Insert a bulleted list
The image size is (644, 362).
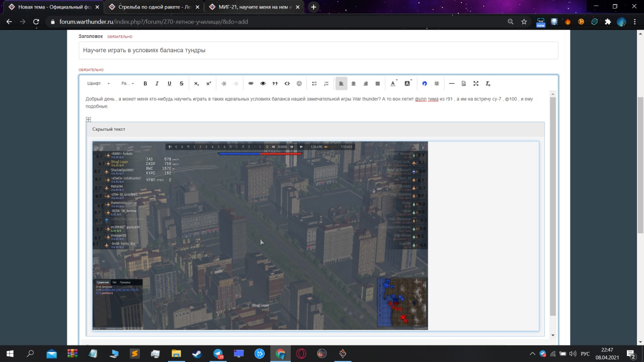[314, 83]
